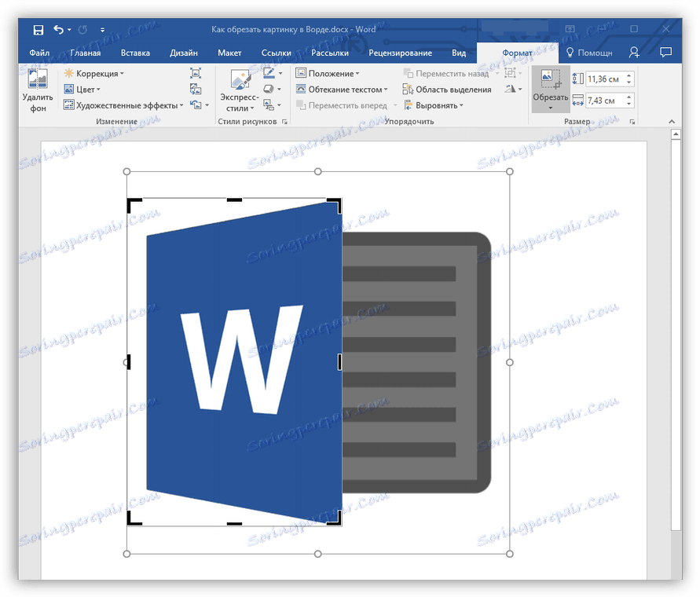Save the document with the floppy disk icon

38,30
